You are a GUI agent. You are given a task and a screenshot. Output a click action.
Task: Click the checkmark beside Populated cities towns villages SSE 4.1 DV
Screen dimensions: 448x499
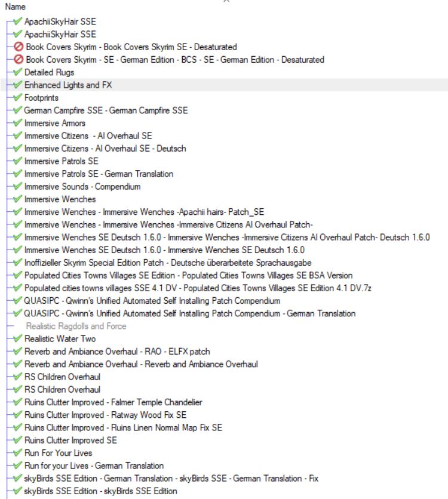tap(18, 288)
